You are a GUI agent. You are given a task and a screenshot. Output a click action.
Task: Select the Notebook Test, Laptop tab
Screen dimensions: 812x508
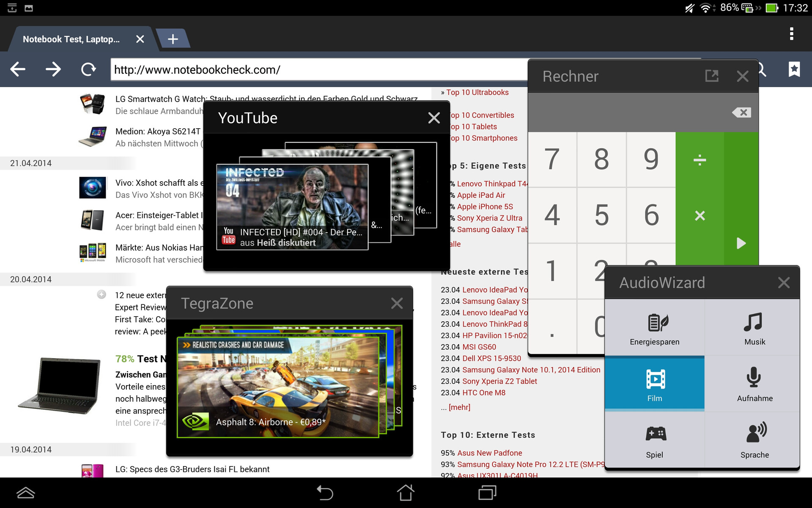point(71,39)
